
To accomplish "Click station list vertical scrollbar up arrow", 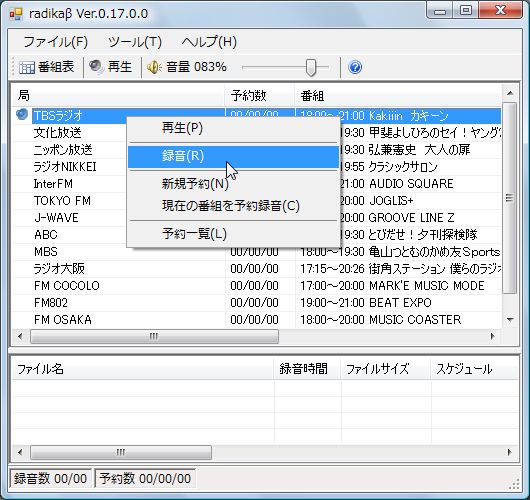I will click(510, 93).
